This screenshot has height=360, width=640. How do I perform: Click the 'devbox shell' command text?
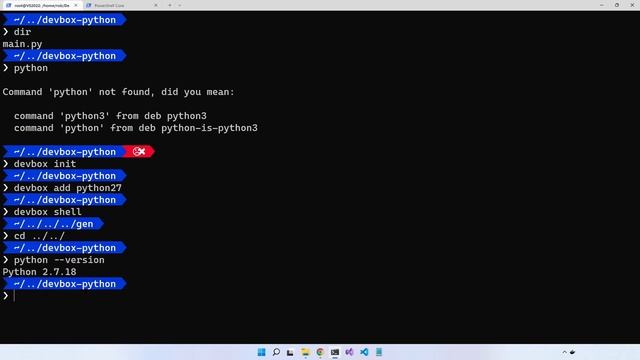click(x=48, y=212)
